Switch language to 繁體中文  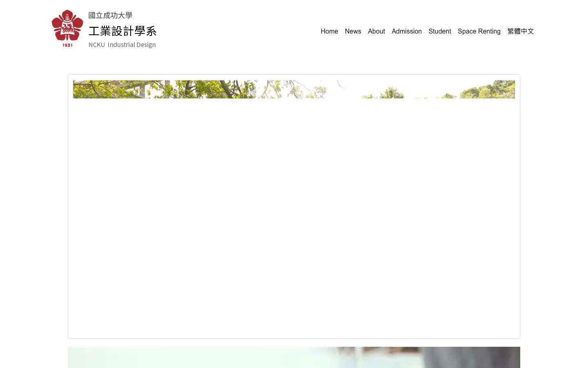pyautogui.click(x=521, y=31)
